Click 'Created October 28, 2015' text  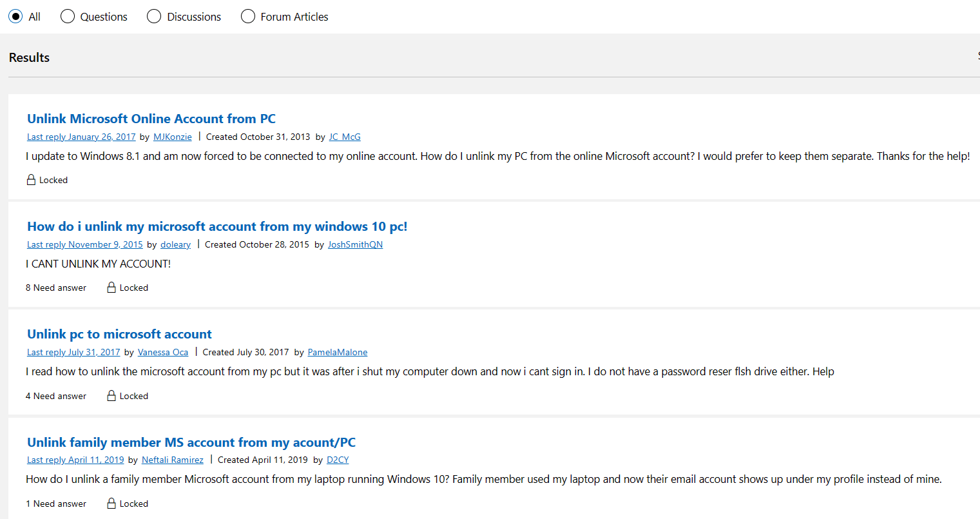coord(257,244)
